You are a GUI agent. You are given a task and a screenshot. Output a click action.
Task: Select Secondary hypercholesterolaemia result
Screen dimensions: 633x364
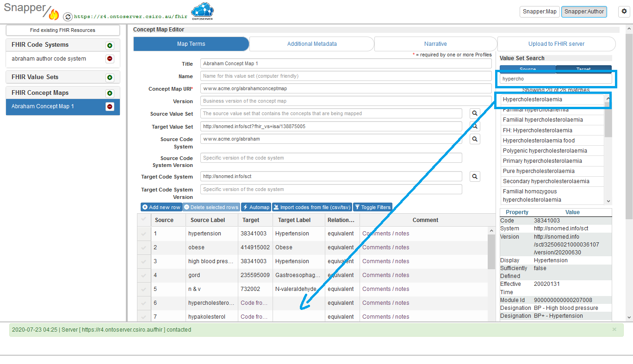coord(552,181)
